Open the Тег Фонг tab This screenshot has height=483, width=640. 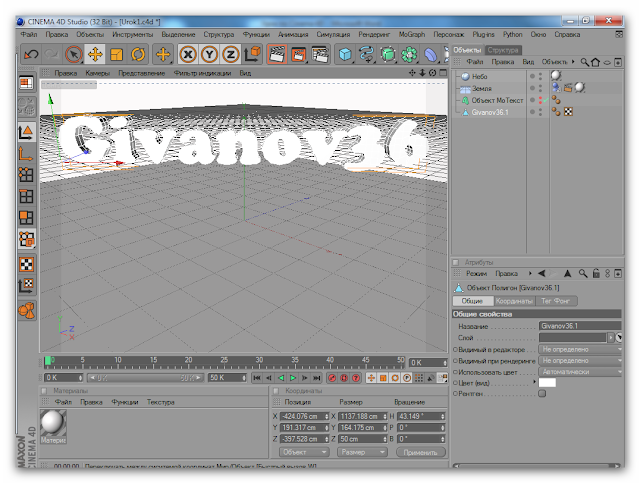tap(556, 301)
